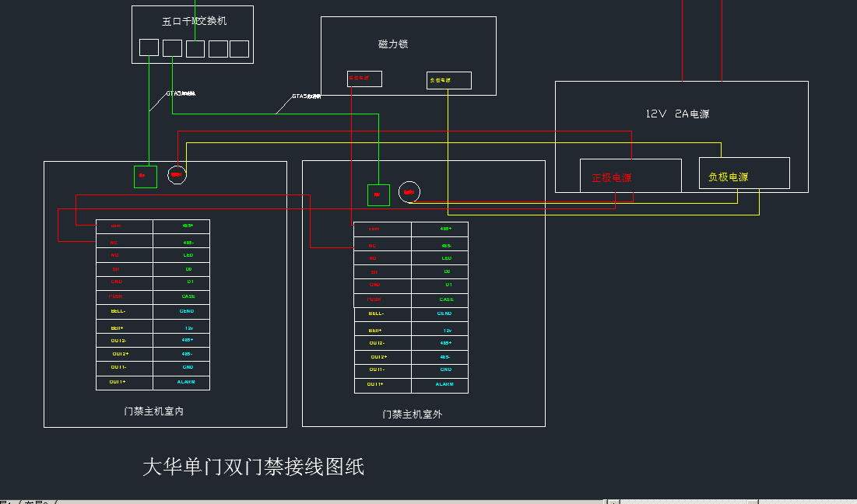Select the green network jack box in 门禁主机室内
The height and width of the screenshot is (504, 857).
coord(146,177)
